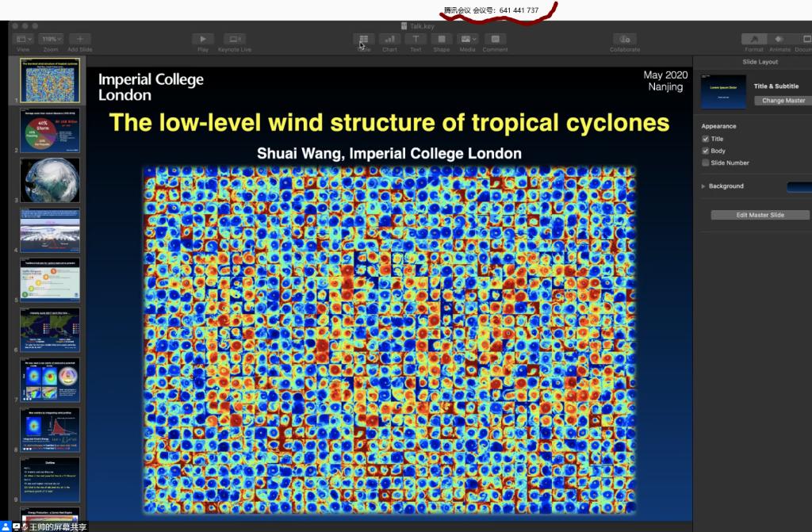
Task: Click the cyclone mosaic image on slide
Action: [x=389, y=340]
